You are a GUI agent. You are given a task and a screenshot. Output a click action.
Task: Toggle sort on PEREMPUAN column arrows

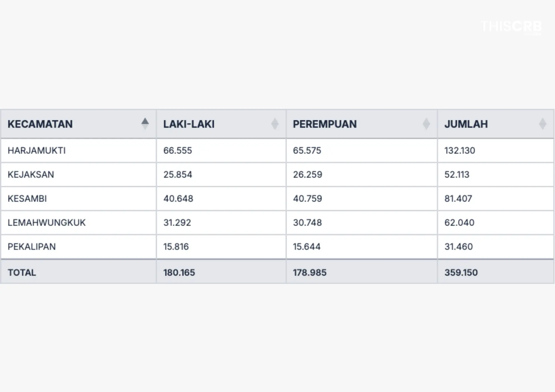pos(426,124)
